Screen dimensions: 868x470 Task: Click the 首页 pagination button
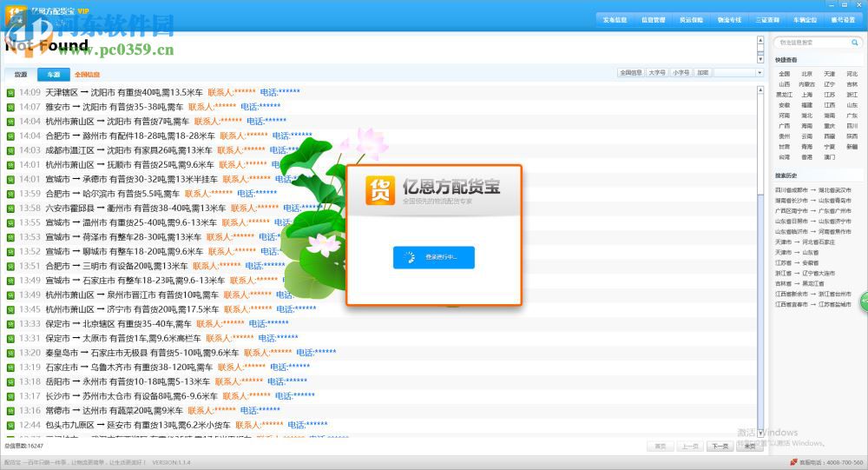click(x=660, y=447)
